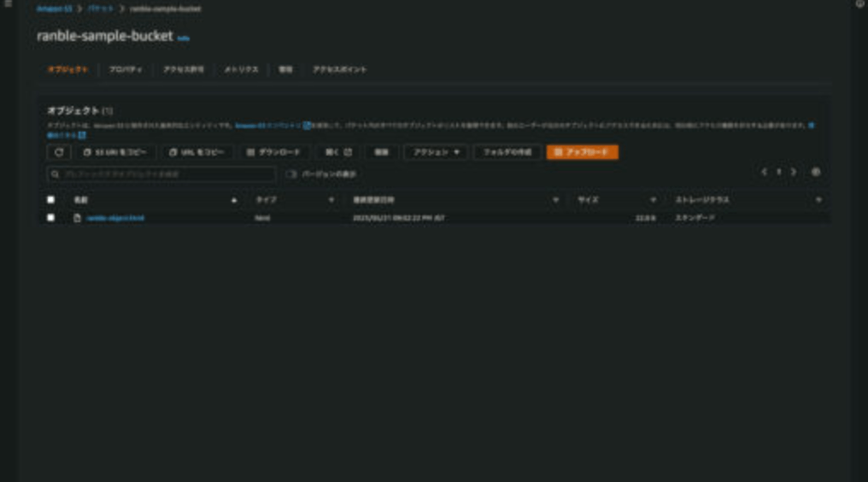Switch to アクセスポイント tab
Screen dimensions: 868x482
click(339, 69)
